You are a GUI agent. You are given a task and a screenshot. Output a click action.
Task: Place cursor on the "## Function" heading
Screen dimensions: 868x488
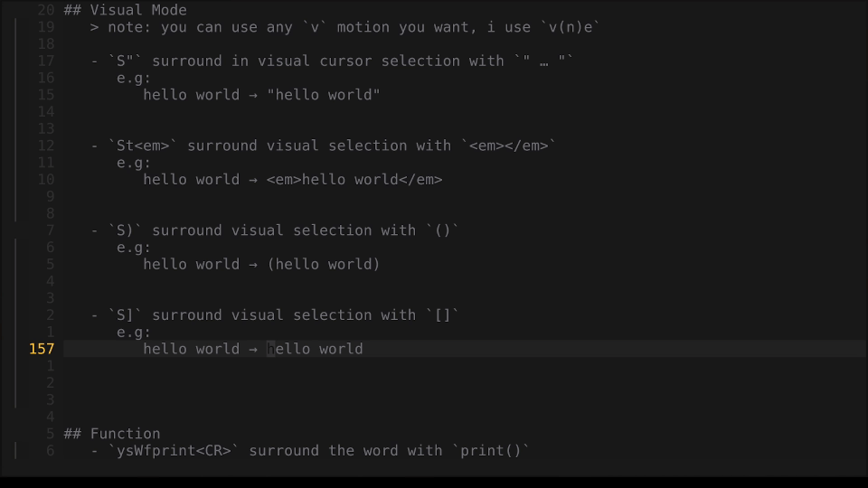pyautogui.click(x=112, y=434)
